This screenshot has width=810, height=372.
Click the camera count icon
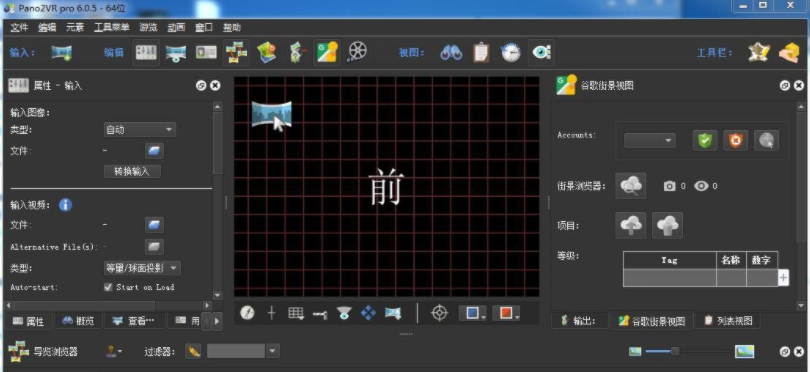(x=669, y=186)
